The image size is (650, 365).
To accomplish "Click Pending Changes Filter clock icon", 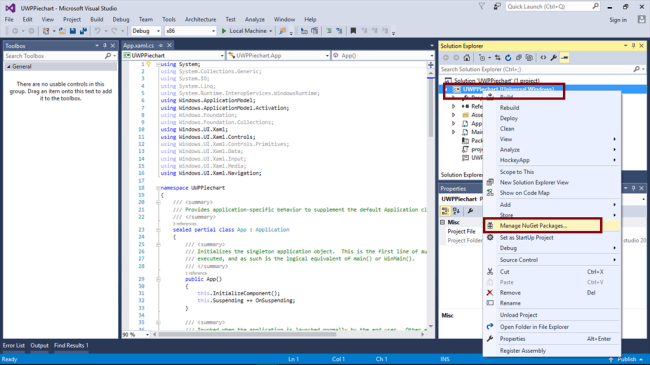I will click(482, 58).
